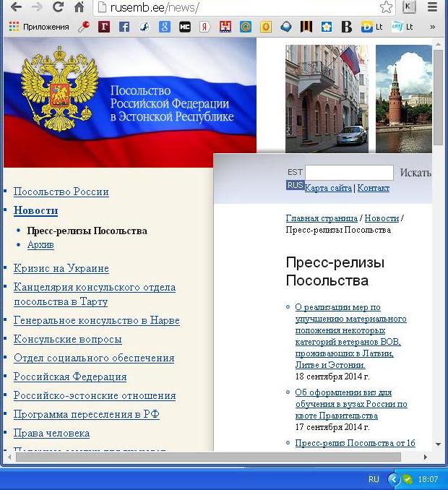Go to Главная страница in breadcrumb
Image resolution: width=448 pixels, height=490 pixels.
tap(322, 218)
